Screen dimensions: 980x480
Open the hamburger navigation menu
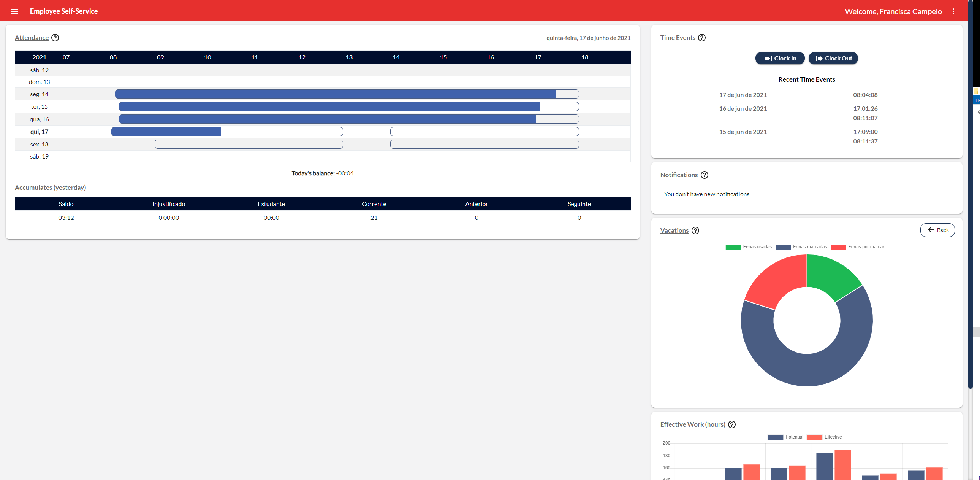[15, 11]
